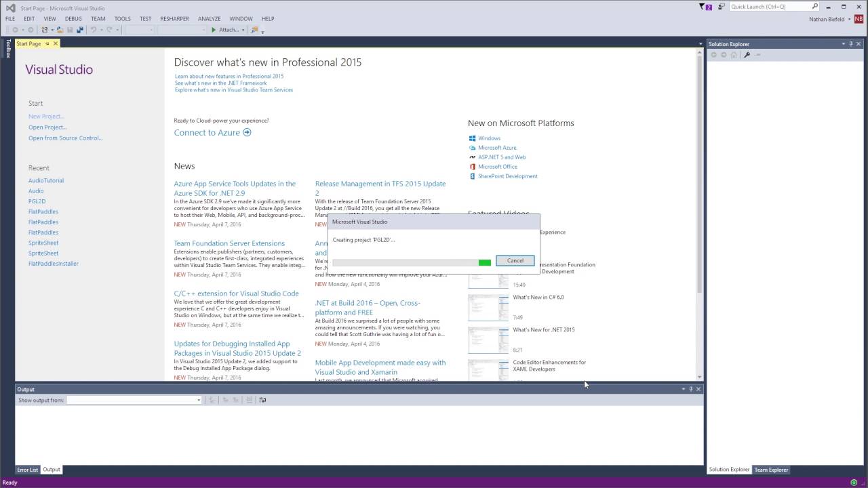Open Solution Explorer window position dropdown
This screenshot has width=868, height=488.
pos(844,44)
